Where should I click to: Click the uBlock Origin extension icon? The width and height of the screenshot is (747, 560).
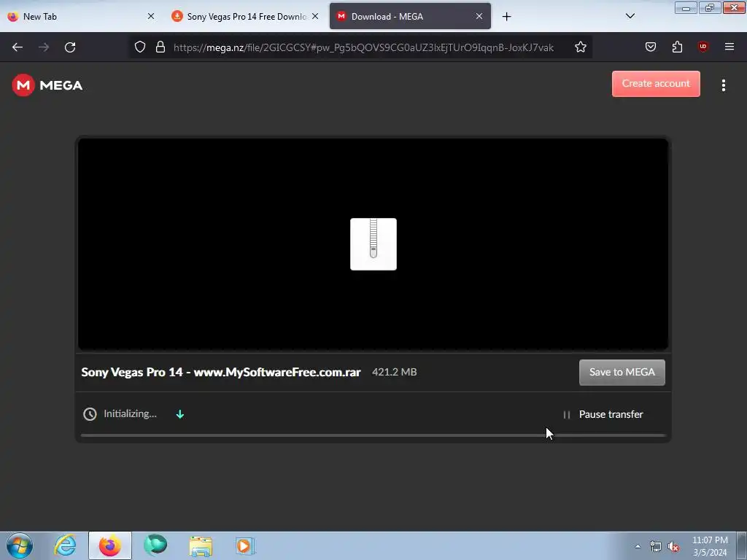click(x=703, y=47)
